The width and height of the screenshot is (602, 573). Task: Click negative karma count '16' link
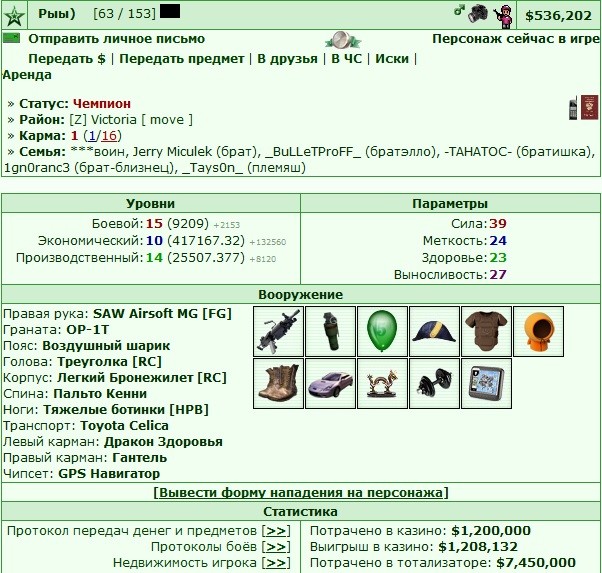coord(109,136)
